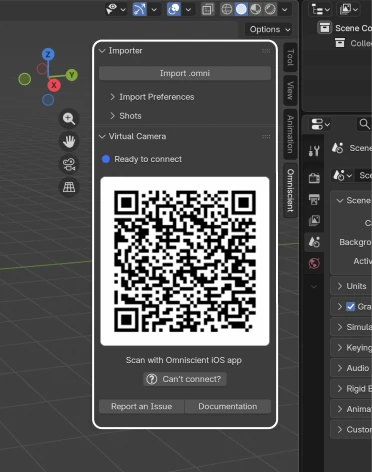Select solid viewport shading
Viewport: 372px width, 472px height.
pos(241,9)
